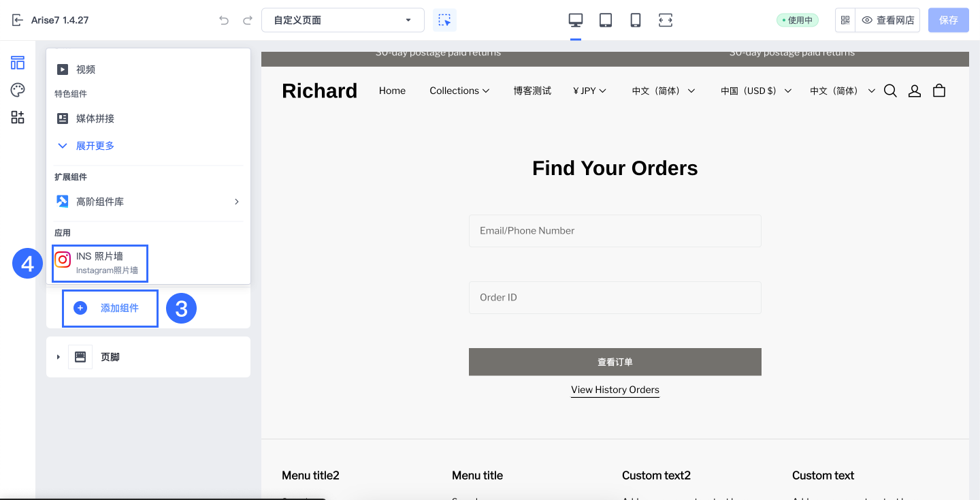Expand the 页脚 footer section
Screen dimensions: 980x500
(59, 357)
